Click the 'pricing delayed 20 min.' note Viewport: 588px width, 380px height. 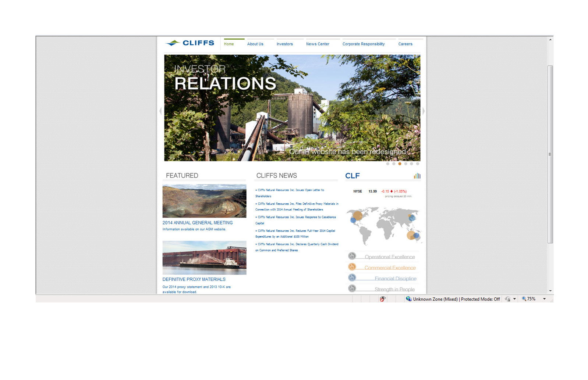tap(399, 196)
